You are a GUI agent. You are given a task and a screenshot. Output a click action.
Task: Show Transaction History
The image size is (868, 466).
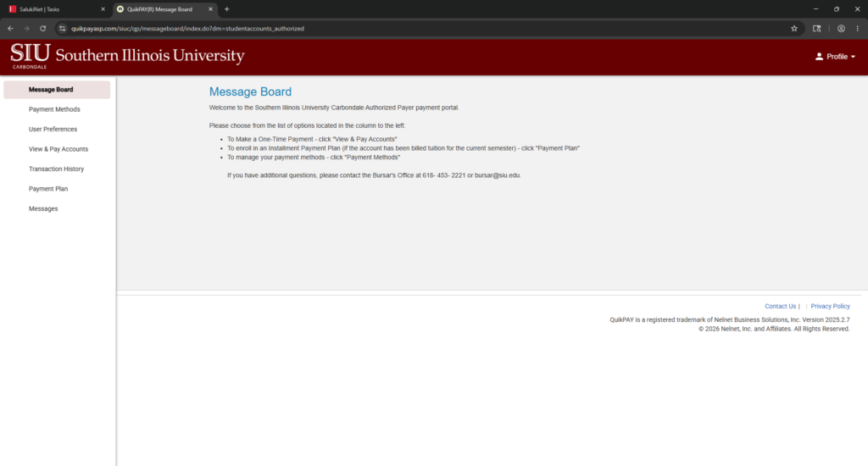57,169
